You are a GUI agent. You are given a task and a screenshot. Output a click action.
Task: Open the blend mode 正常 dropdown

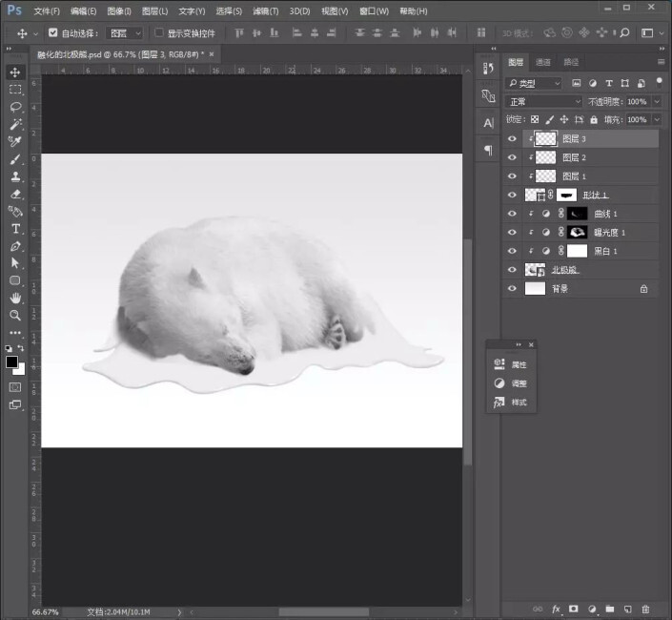click(543, 101)
